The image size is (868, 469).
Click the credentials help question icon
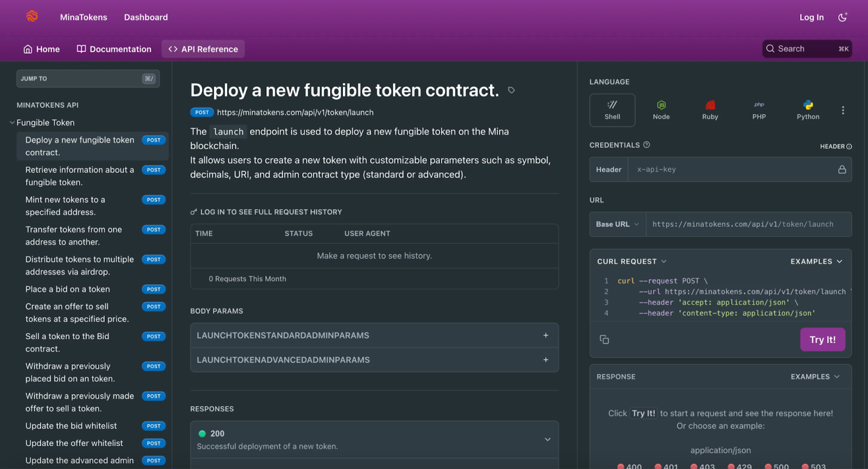tap(647, 145)
